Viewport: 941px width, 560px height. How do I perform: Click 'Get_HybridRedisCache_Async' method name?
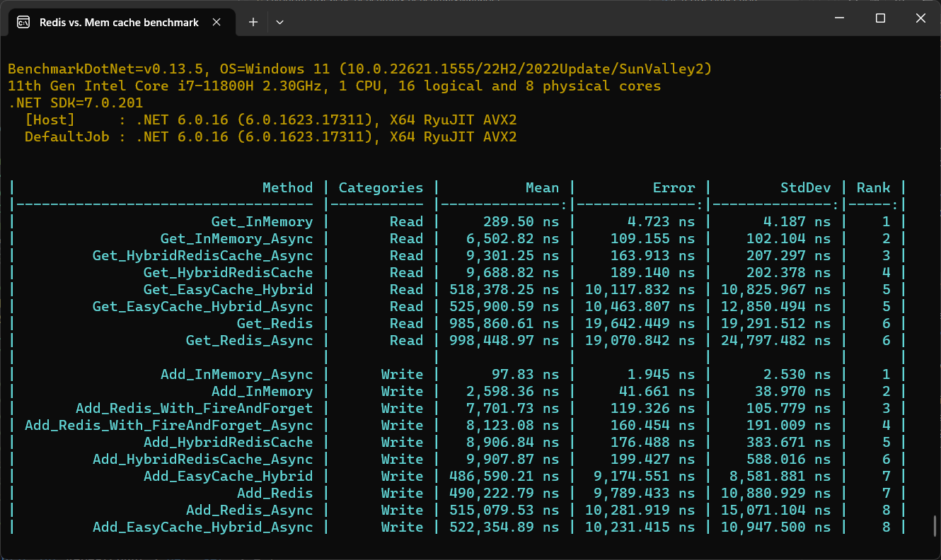tap(202, 255)
